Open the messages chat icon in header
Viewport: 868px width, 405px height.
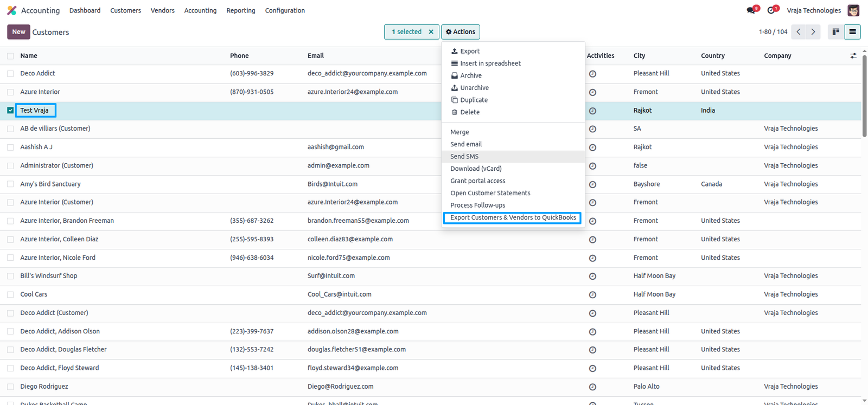point(751,10)
